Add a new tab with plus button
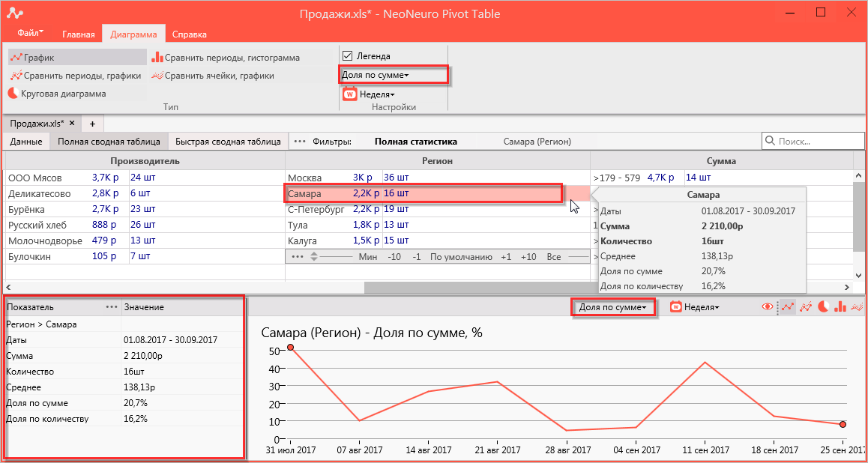Image resolution: width=868 pixels, height=463 pixels. tap(92, 123)
